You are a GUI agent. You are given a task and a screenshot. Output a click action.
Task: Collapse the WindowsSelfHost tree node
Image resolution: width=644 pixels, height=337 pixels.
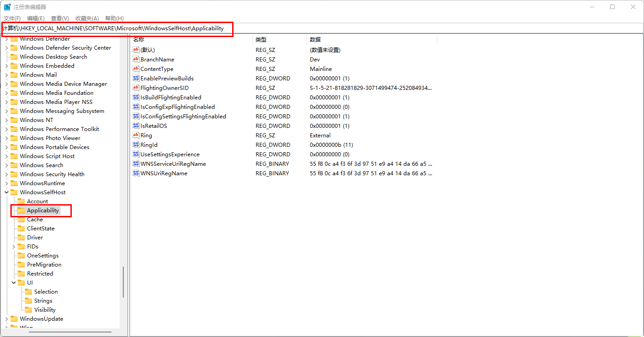pyautogui.click(x=6, y=192)
